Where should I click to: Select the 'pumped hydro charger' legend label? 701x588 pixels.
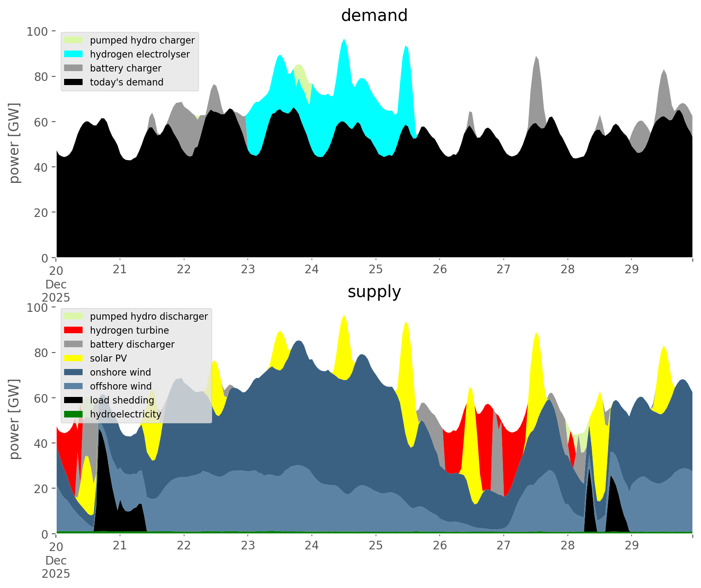(142, 40)
